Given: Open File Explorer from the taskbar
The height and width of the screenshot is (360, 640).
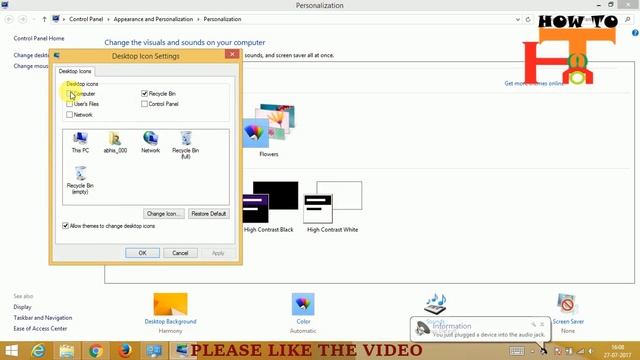Looking at the screenshot, I should (x=67, y=351).
